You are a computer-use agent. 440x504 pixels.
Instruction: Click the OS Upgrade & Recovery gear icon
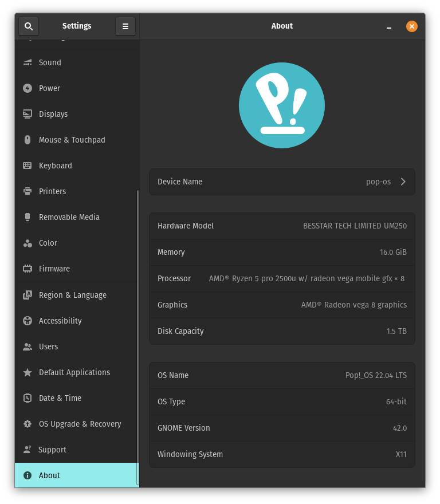tap(27, 424)
